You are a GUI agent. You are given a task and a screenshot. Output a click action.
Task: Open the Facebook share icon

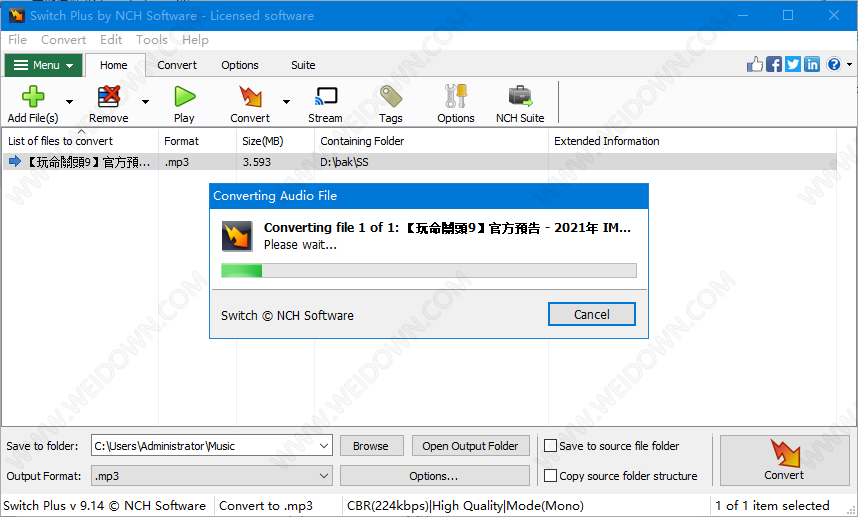tap(774, 65)
